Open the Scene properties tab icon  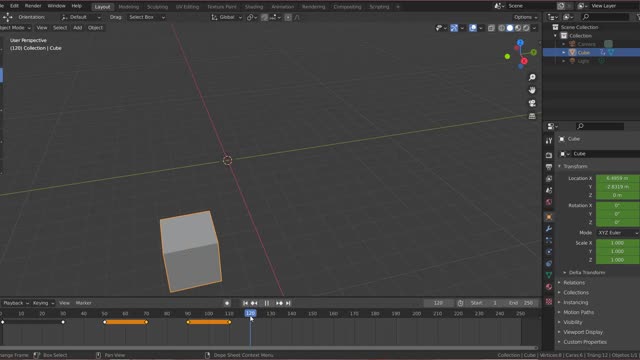549,190
